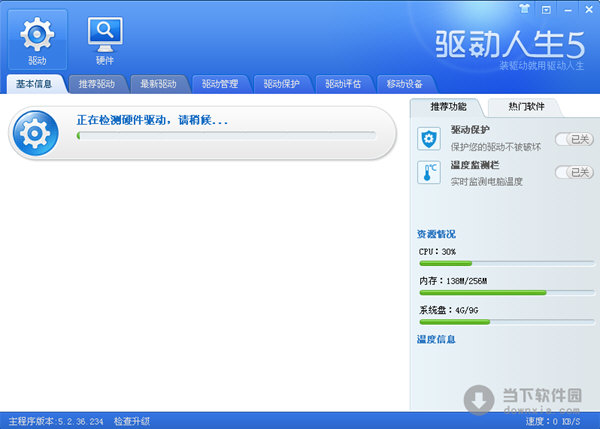
Task: Click the 温度监测栏 thermometer icon
Action: point(429,172)
